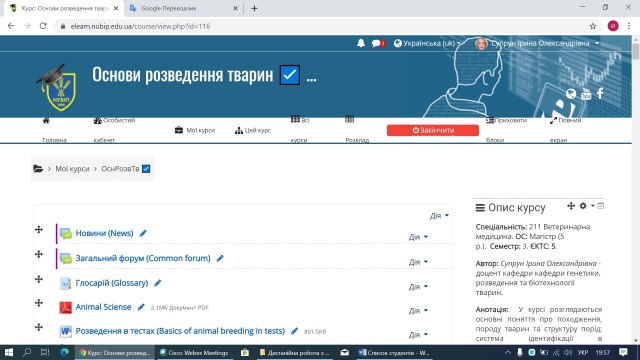Click the Word icon of Розведення в тестах
640x360 pixels.
click(x=65, y=331)
